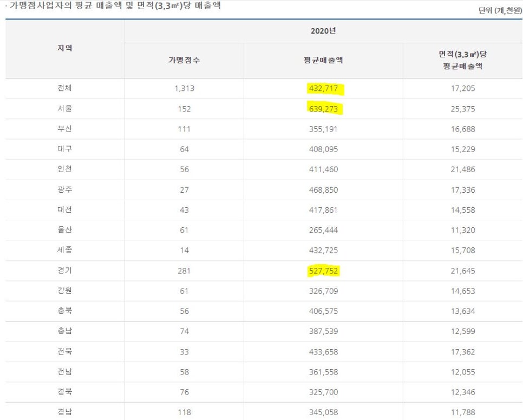Select 울산 average sales 265,444
Image resolution: width=523 pixels, height=420 pixels.
click(x=323, y=231)
